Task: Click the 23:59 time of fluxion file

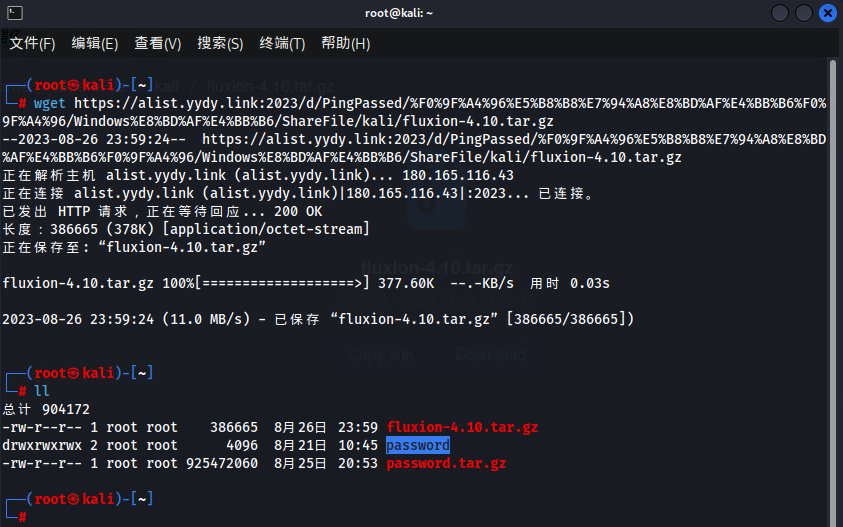Action: coord(358,427)
